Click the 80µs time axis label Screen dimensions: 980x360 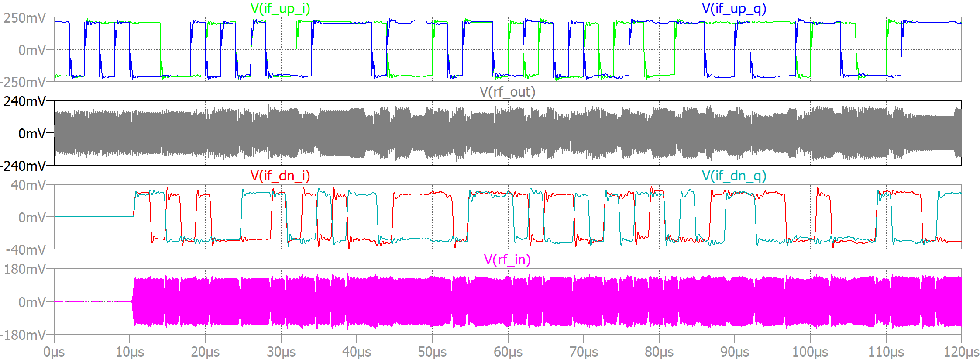[x=659, y=352]
